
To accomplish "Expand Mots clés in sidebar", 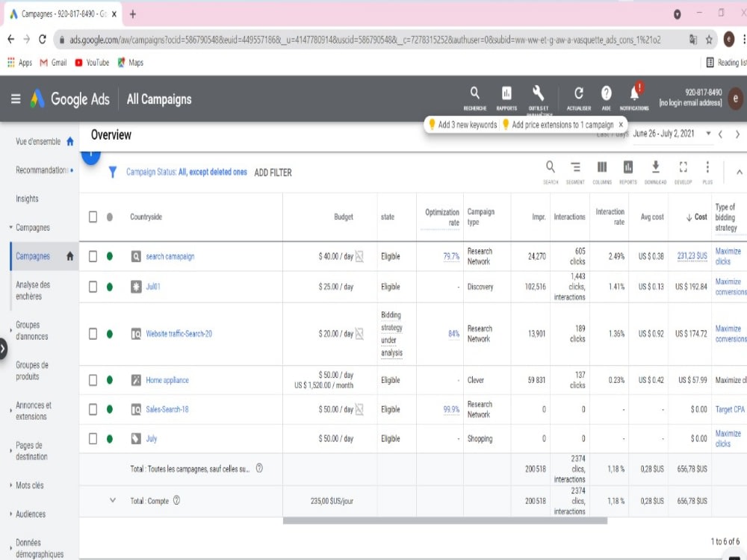I will [x=11, y=485].
